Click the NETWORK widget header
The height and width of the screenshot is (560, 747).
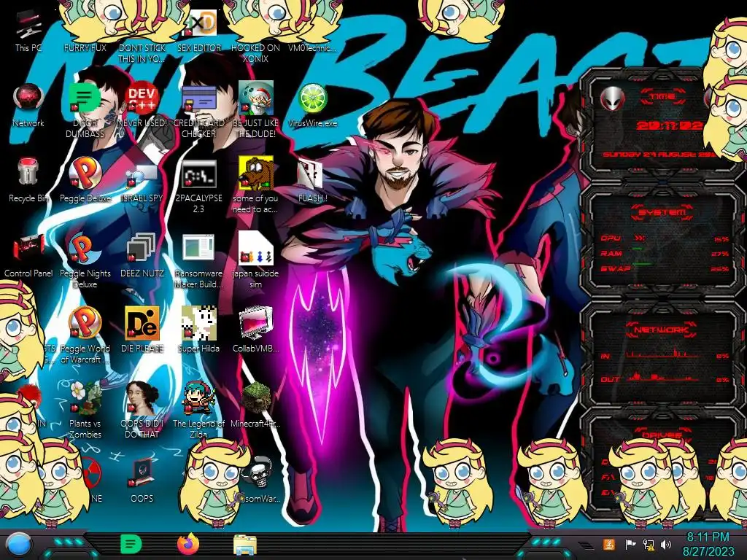pyautogui.click(x=662, y=330)
